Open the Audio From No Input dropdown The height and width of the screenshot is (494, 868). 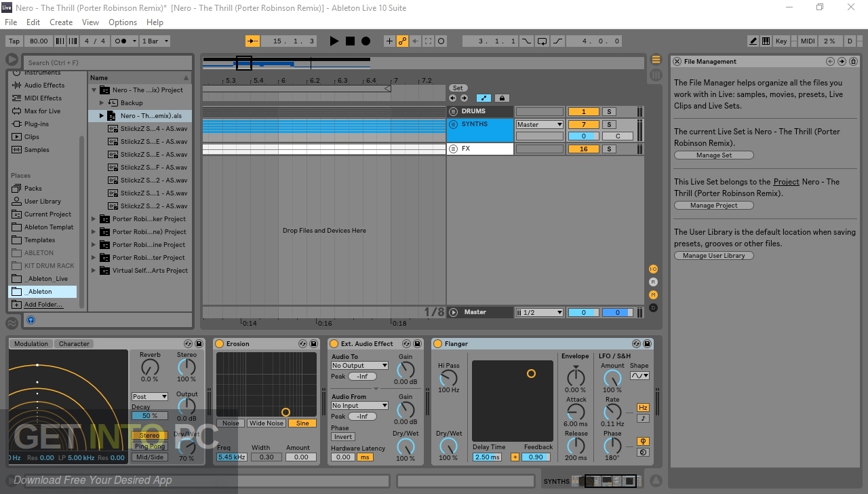(359, 405)
